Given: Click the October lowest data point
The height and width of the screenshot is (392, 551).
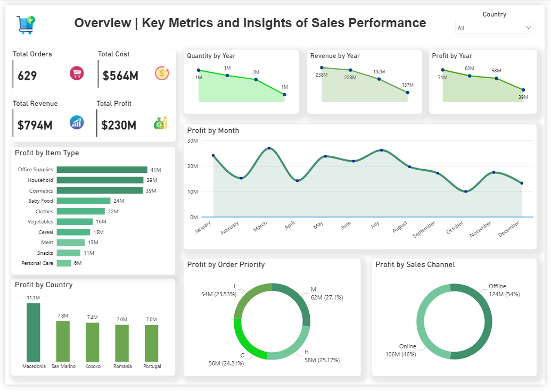Looking at the screenshot, I should (466, 191).
